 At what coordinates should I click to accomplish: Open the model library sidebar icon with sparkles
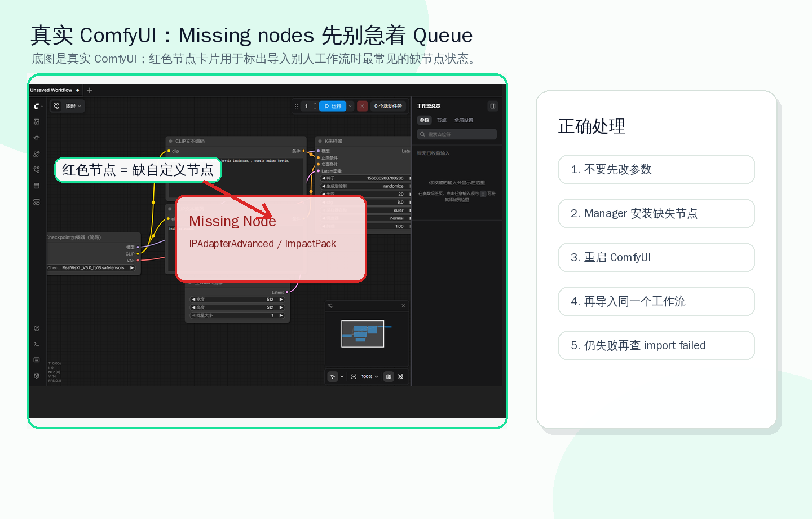click(x=37, y=153)
